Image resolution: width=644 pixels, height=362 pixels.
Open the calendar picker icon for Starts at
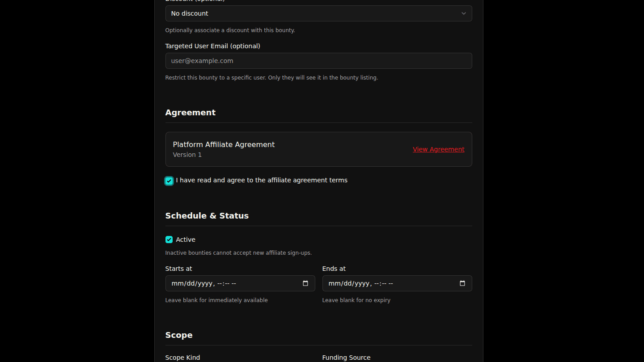pos(305,283)
